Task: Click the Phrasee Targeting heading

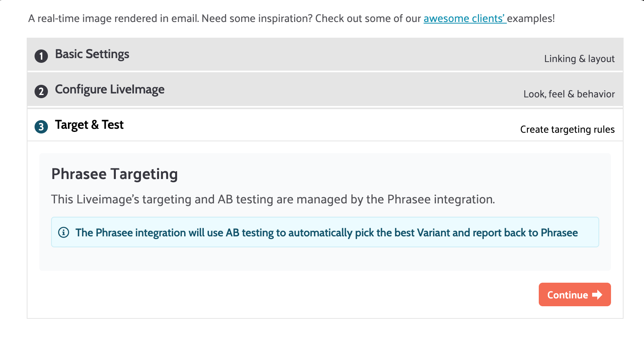Action: point(115,174)
